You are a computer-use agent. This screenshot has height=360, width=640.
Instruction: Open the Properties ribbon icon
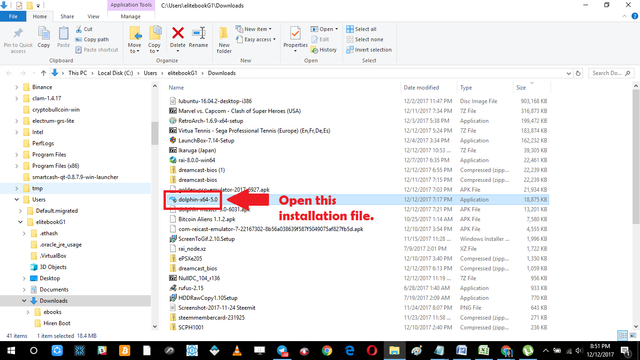(x=295, y=34)
